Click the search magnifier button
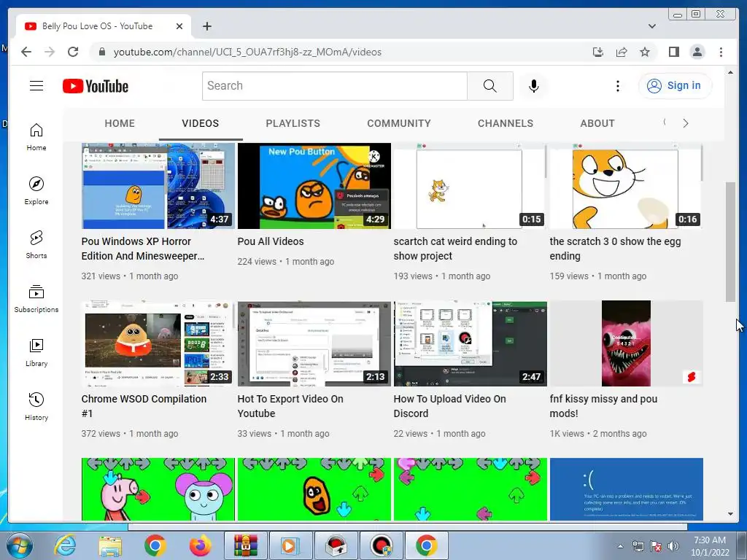The width and height of the screenshot is (747, 560). point(489,86)
